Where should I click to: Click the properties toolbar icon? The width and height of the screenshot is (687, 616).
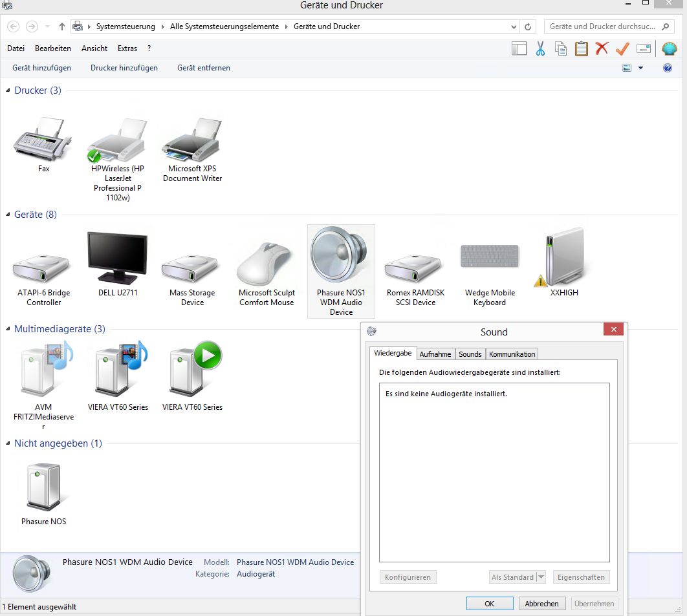(643, 48)
